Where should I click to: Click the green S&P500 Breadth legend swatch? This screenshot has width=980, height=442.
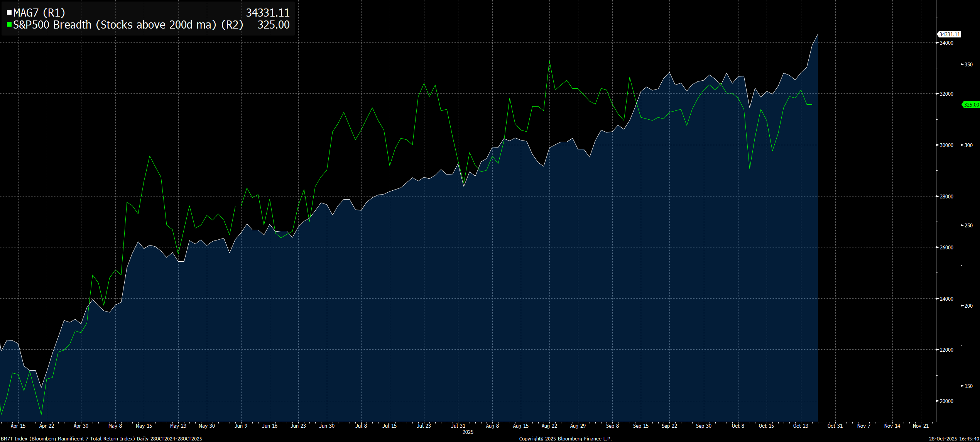[x=9, y=25]
